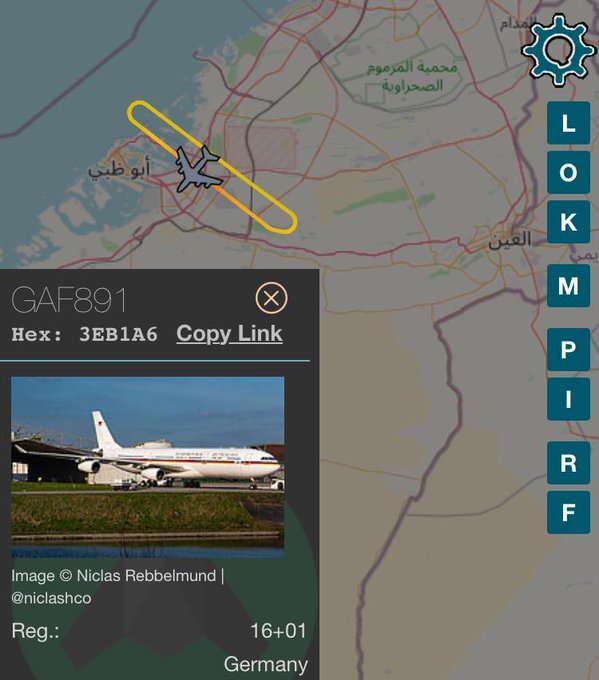Image resolution: width=599 pixels, height=680 pixels.
Task: Click the P button in sidebar
Action: [x=568, y=350]
